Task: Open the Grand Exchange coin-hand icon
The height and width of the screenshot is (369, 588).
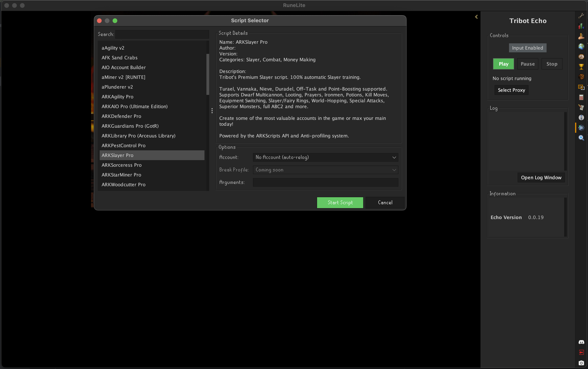Action: [x=581, y=36]
